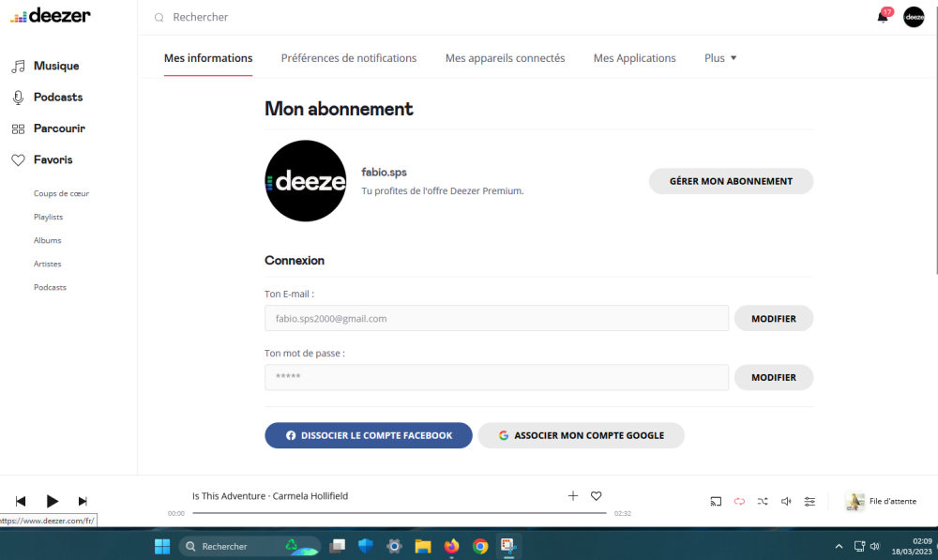The width and height of the screenshot is (938, 560).
Task: Click Gérer mon abonnement button
Action: tap(731, 181)
